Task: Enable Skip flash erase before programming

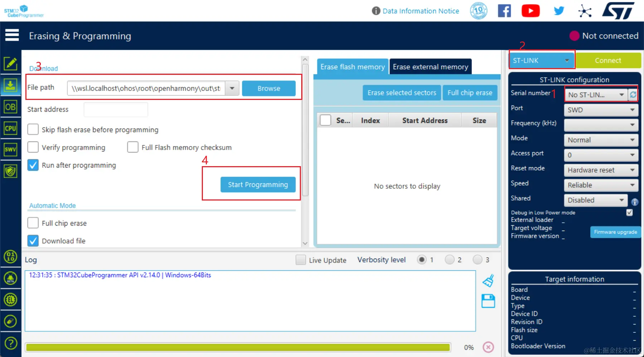Action: click(33, 129)
